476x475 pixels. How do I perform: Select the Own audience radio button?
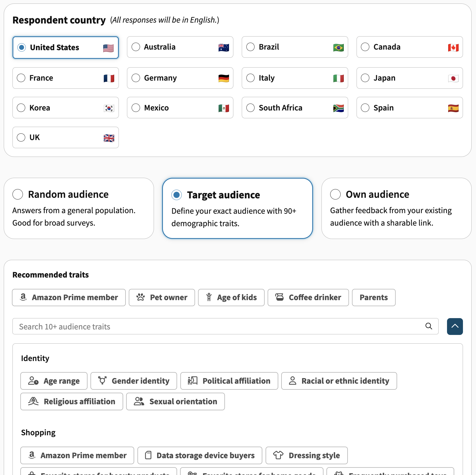(x=335, y=194)
